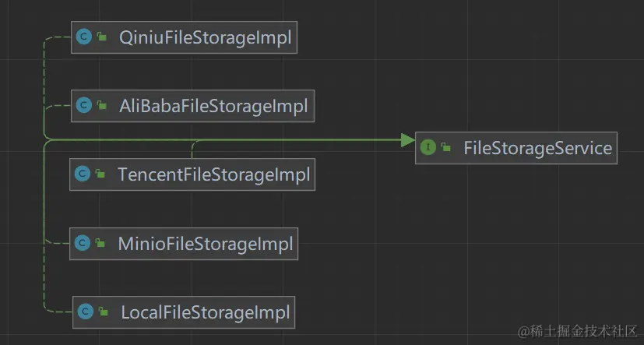Click the class icon on MinioFileStorageImpl
This screenshot has width=644, height=345.
(83, 243)
